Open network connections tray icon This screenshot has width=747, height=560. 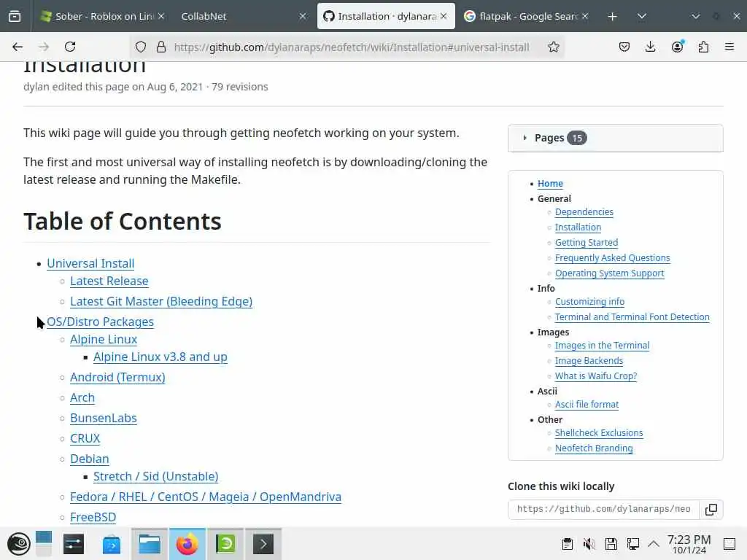click(633, 544)
